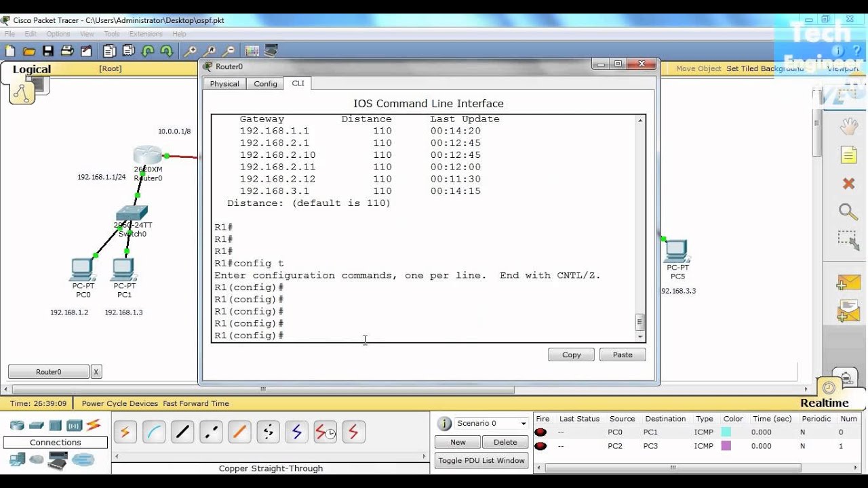Choose the Copper Straight-Through cable
868x488 pixels.
182,432
